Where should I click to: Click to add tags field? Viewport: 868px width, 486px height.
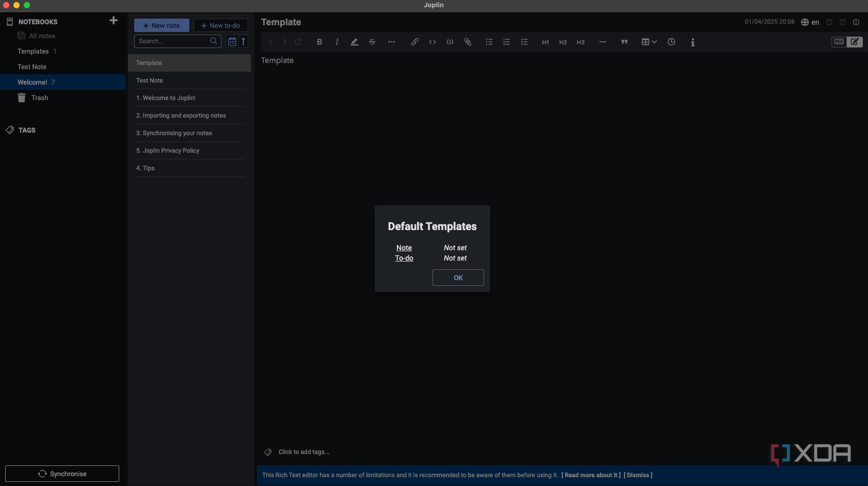(303, 452)
